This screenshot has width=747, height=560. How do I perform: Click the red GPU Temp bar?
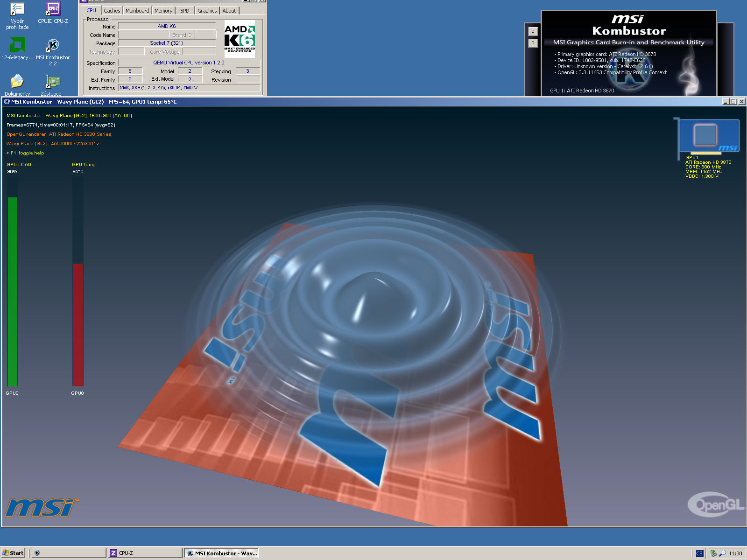[78, 325]
